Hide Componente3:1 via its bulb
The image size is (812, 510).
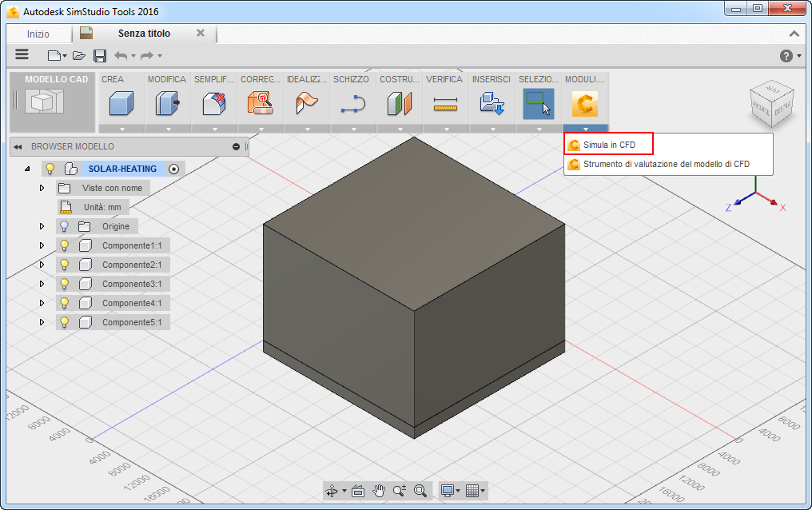click(64, 284)
